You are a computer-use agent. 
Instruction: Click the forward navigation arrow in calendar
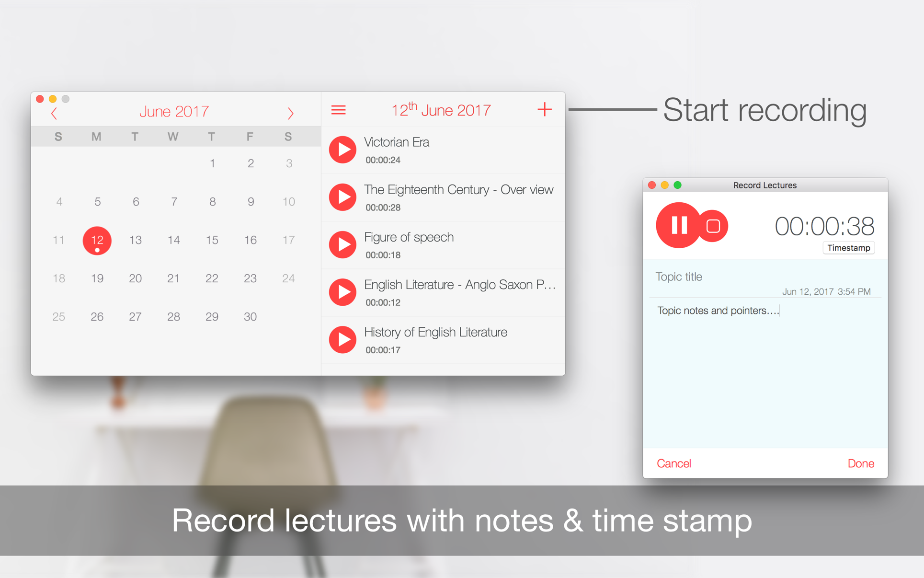(290, 113)
